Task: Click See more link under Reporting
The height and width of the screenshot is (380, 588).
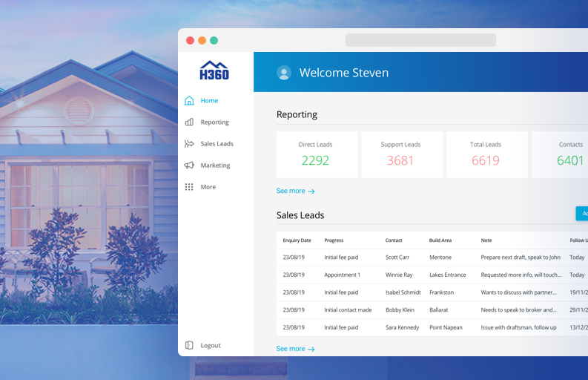Action: (x=295, y=191)
